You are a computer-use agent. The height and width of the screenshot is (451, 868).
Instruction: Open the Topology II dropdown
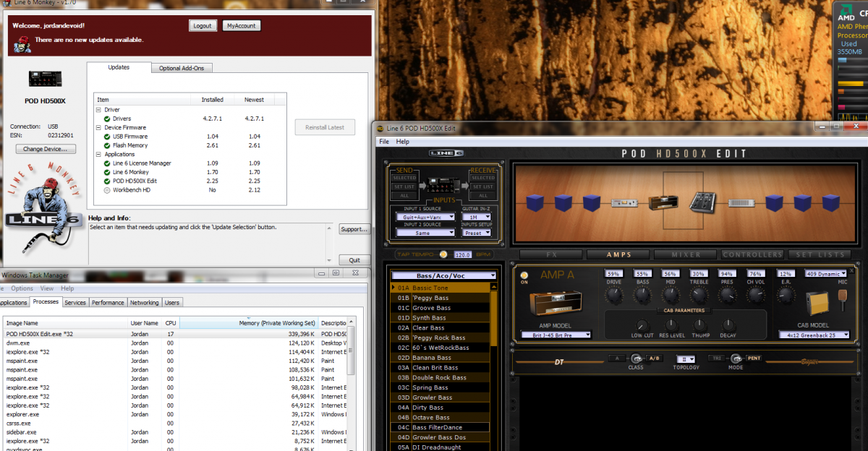pos(686,359)
